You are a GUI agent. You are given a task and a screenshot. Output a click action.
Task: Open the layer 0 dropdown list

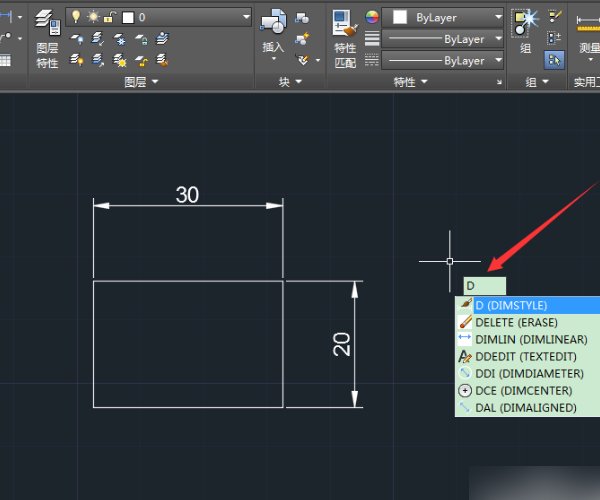pyautogui.click(x=246, y=17)
